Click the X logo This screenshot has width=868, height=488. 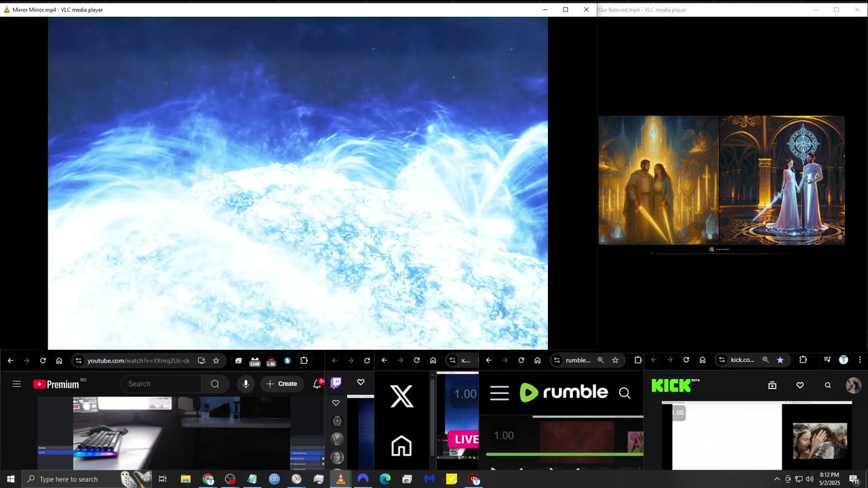[x=401, y=396]
